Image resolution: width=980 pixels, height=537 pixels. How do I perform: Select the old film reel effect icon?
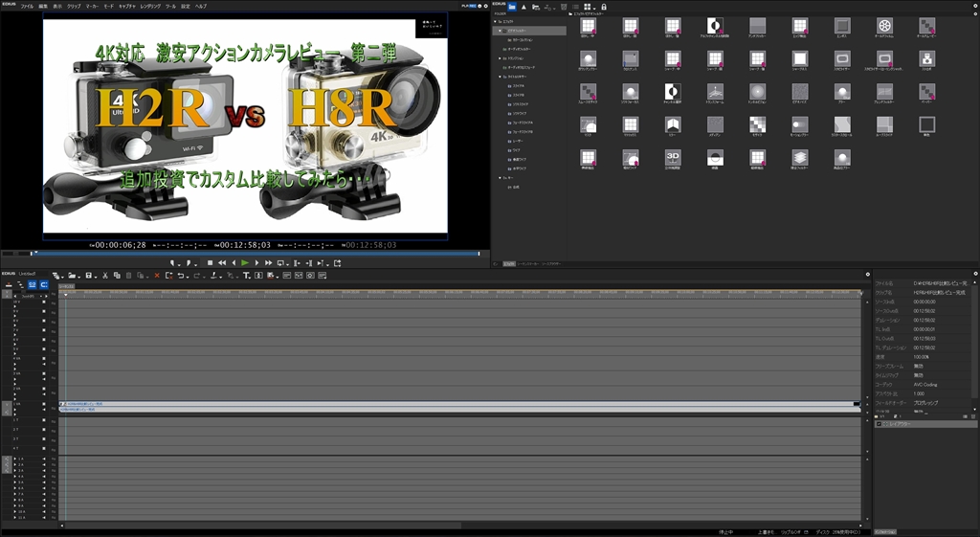(x=884, y=26)
